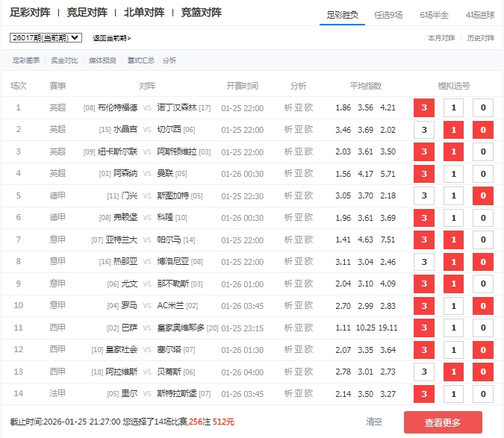This screenshot has height=438, width=504.
Task: Open 竞篮对阵 section
Action: [x=201, y=13]
